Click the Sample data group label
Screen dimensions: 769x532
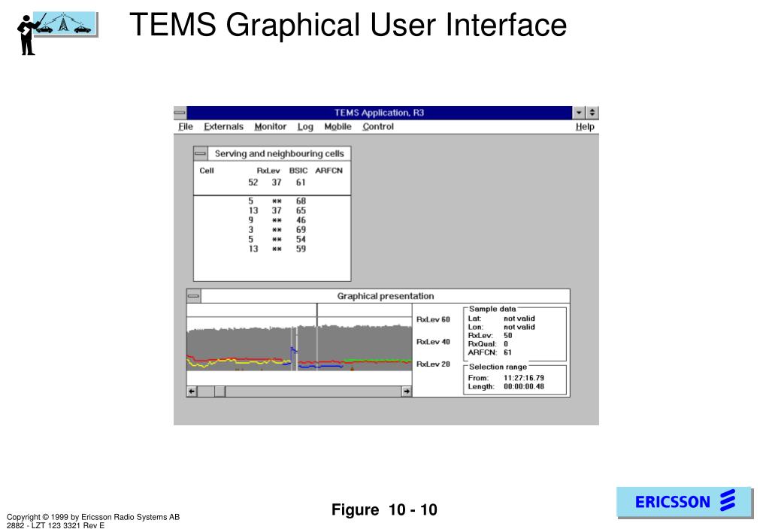[492, 309]
